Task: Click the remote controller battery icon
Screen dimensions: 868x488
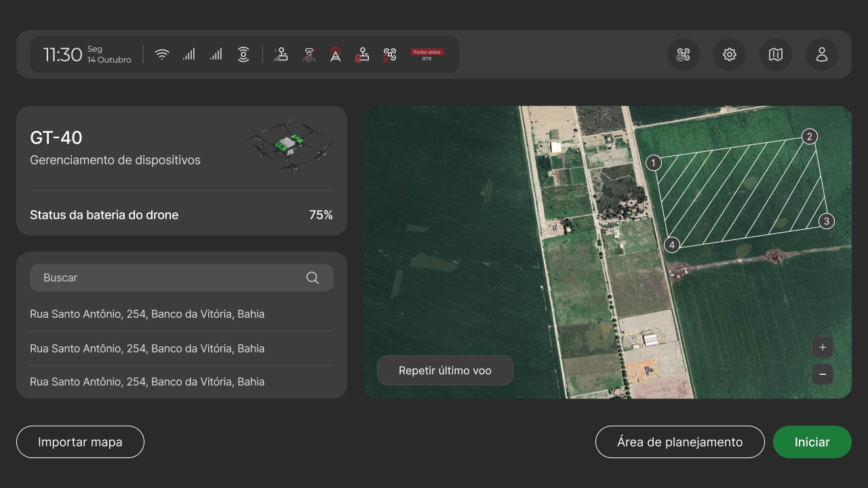Action: [x=362, y=54]
